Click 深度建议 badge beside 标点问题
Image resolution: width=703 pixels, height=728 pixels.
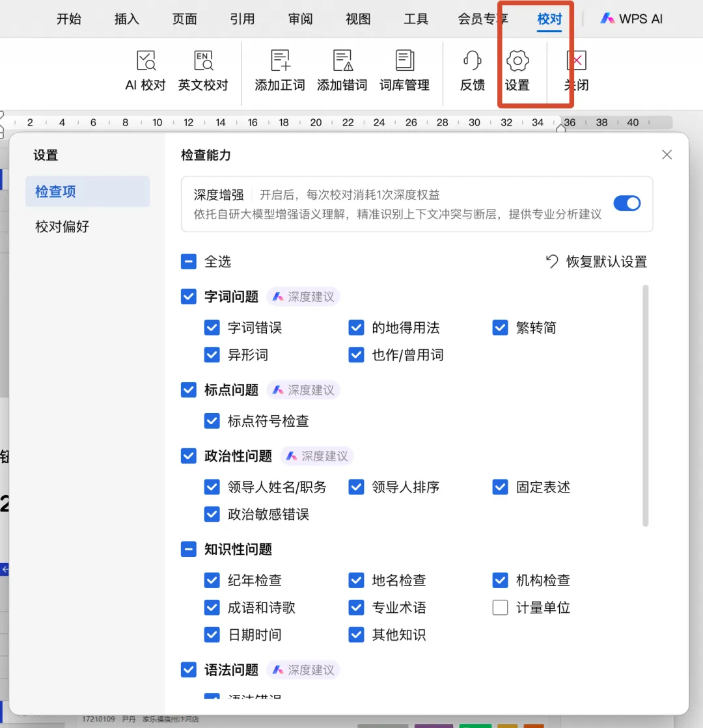pyautogui.click(x=303, y=390)
